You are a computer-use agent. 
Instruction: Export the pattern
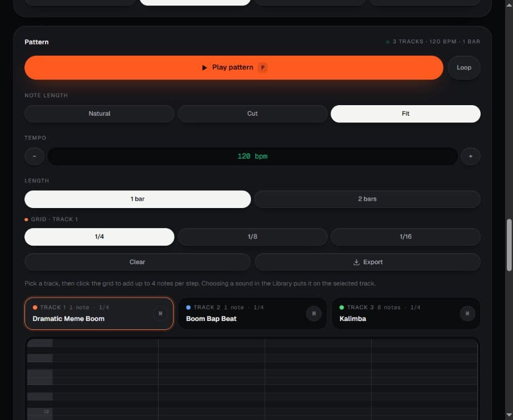[368, 262]
